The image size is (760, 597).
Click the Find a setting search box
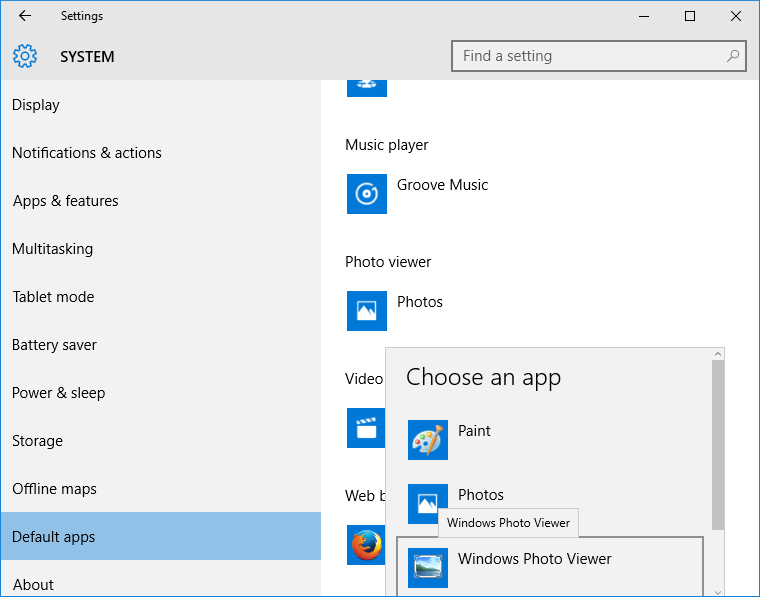[x=590, y=56]
